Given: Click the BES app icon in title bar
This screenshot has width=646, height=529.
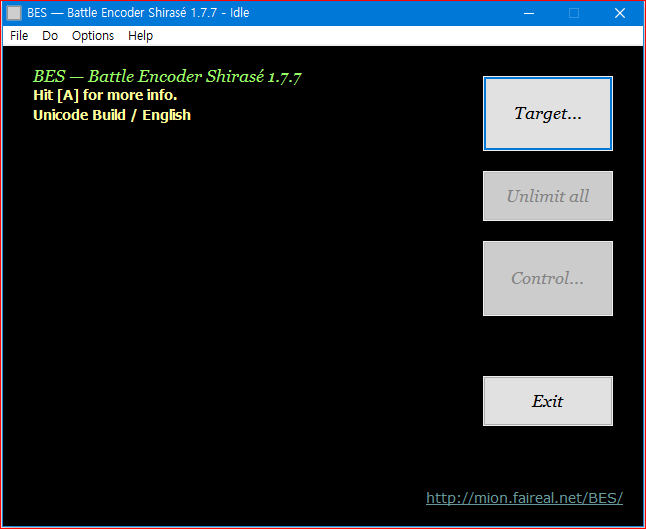Looking at the screenshot, I should (14, 13).
